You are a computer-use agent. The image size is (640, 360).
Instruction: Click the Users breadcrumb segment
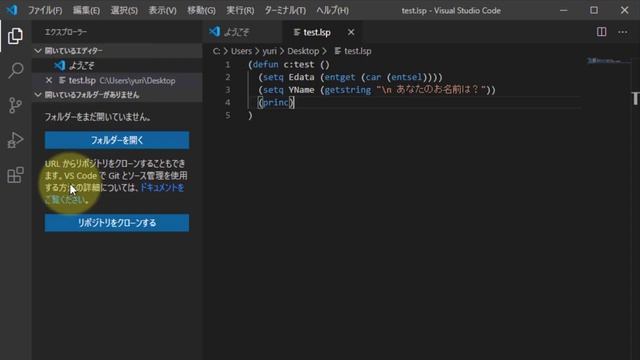(241, 51)
